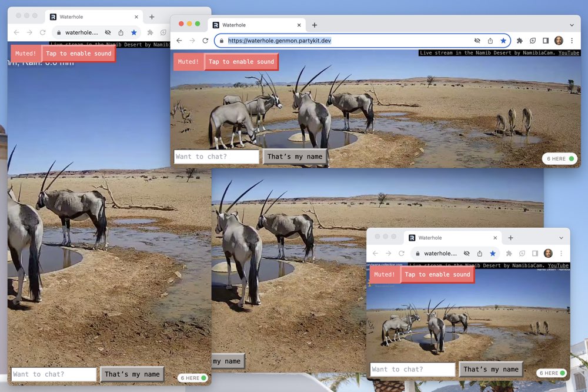Expand the tab search chevron in the top-right window

click(x=572, y=25)
